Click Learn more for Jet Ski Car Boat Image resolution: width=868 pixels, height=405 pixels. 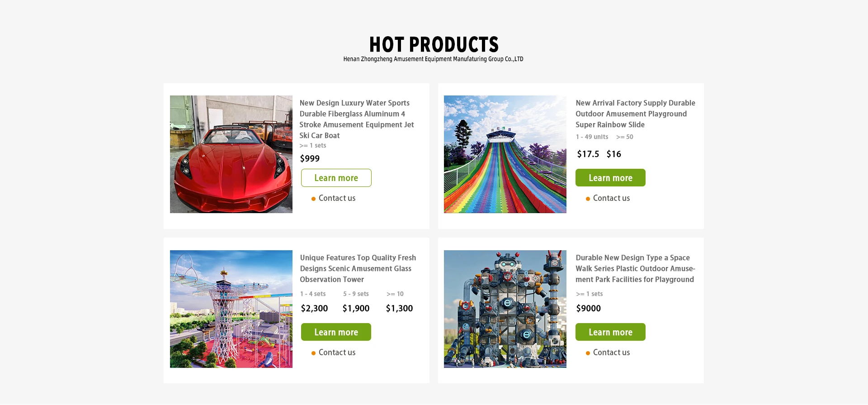pos(336,178)
